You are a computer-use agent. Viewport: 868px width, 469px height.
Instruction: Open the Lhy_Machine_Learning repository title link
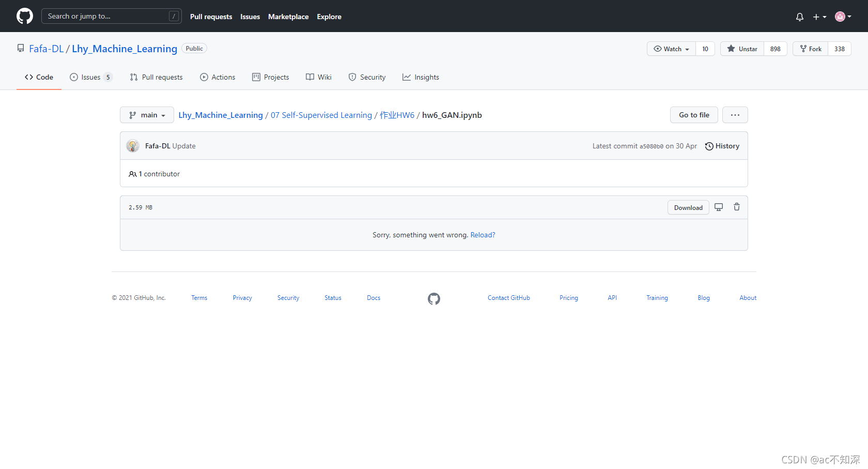point(125,49)
